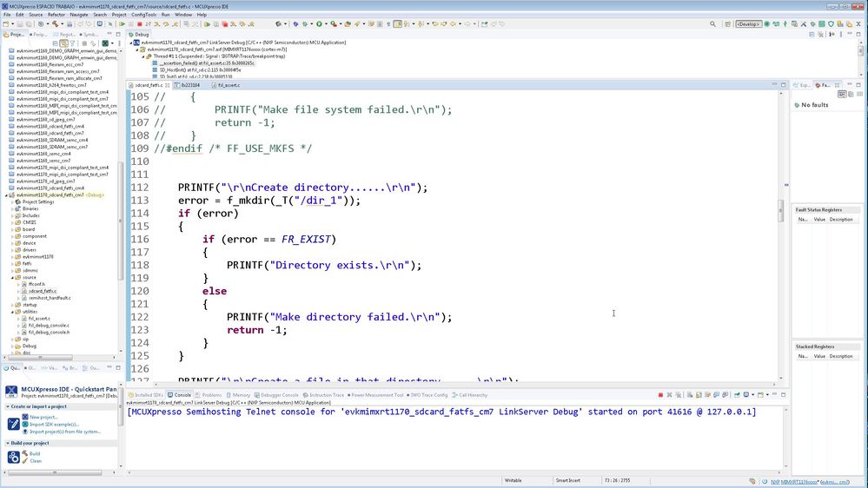Click the red Terminate debug icon

tap(140, 24)
